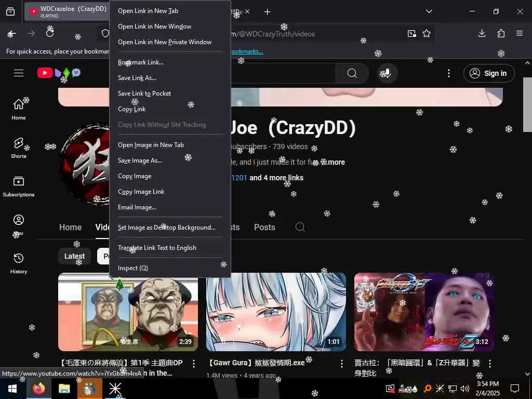Viewport: 532px width, 399px height.
Task: Search within channel magnifier icon
Action: [300, 227]
